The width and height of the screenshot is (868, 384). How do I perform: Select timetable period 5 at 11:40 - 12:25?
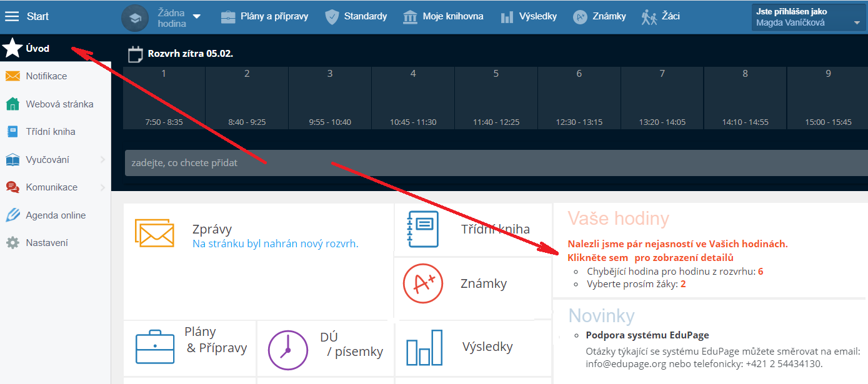496,98
